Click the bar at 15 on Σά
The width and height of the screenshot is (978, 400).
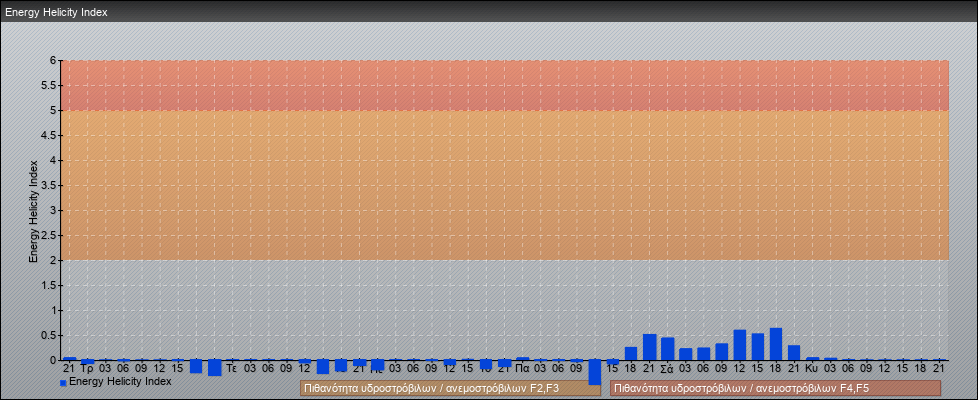(758, 347)
